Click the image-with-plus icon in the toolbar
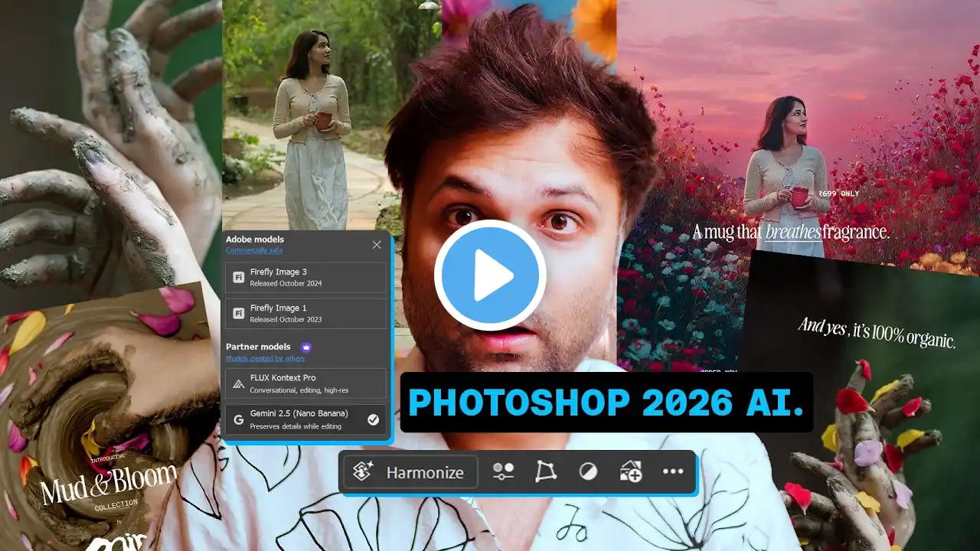Image resolution: width=980 pixels, height=551 pixels. point(630,472)
